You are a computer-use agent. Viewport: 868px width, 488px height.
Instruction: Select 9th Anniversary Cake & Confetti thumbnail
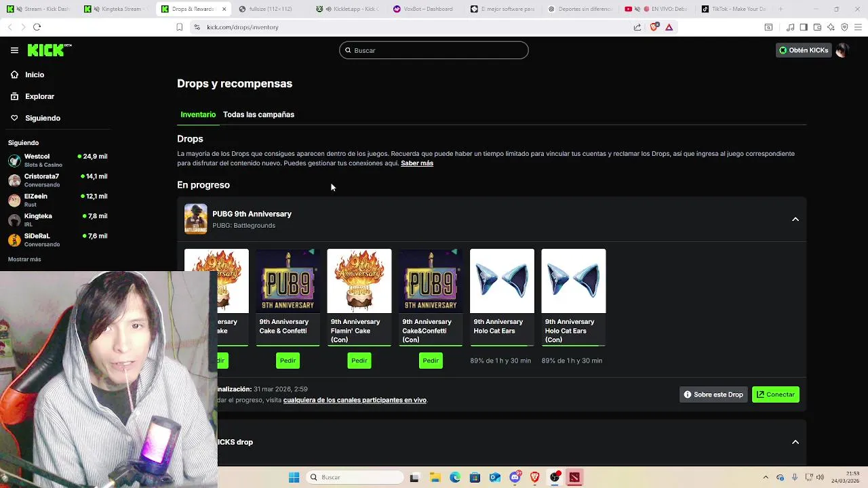tap(288, 281)
